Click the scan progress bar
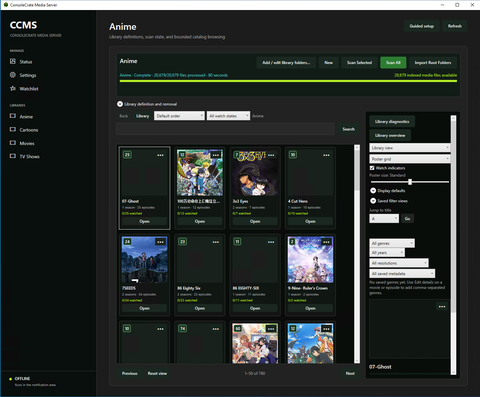480x397 pixels. [x=288, y=81]
